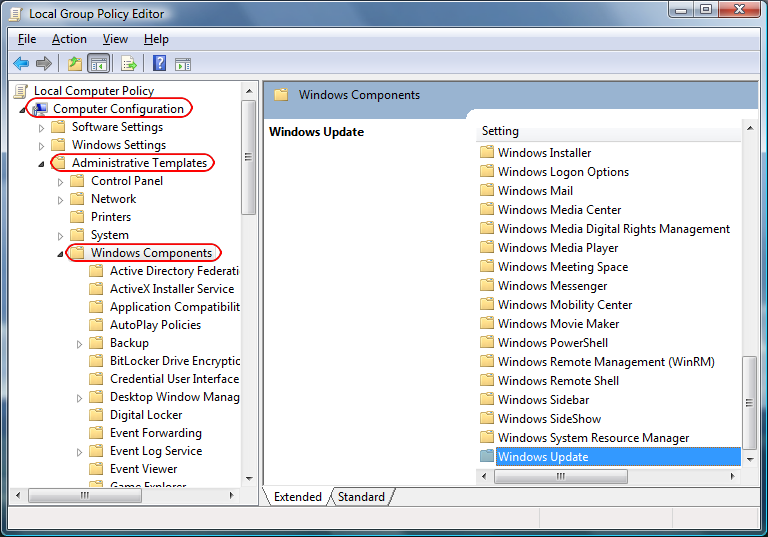The height and width of the screenshot is (537, 768).
Task: Open Help via the question mark icon
Action: point(159,63)
